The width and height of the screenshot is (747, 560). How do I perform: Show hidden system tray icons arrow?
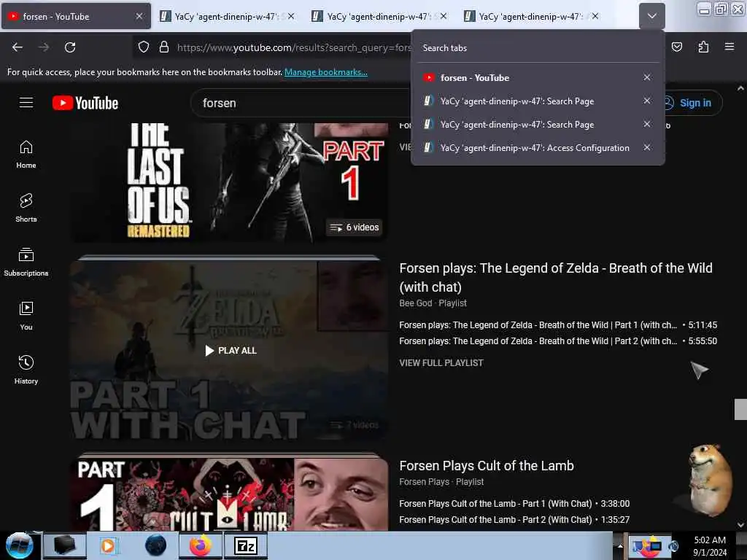(620, 545)
